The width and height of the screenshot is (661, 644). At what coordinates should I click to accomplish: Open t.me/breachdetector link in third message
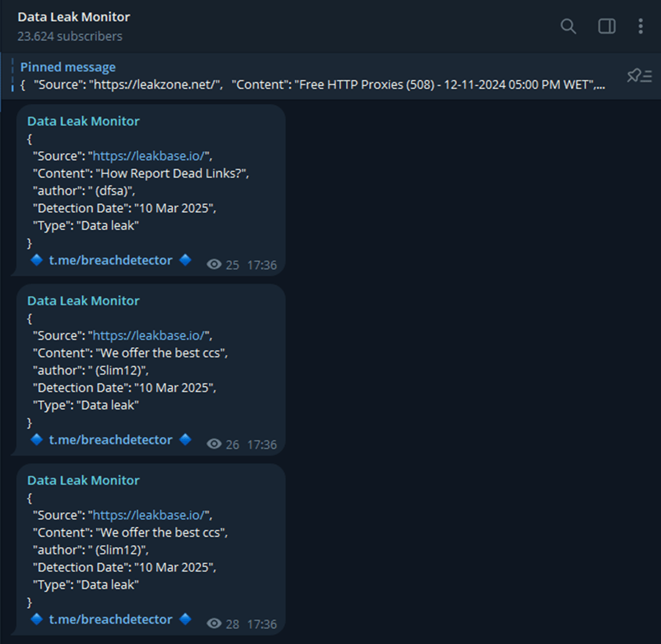tap(111, 620)
